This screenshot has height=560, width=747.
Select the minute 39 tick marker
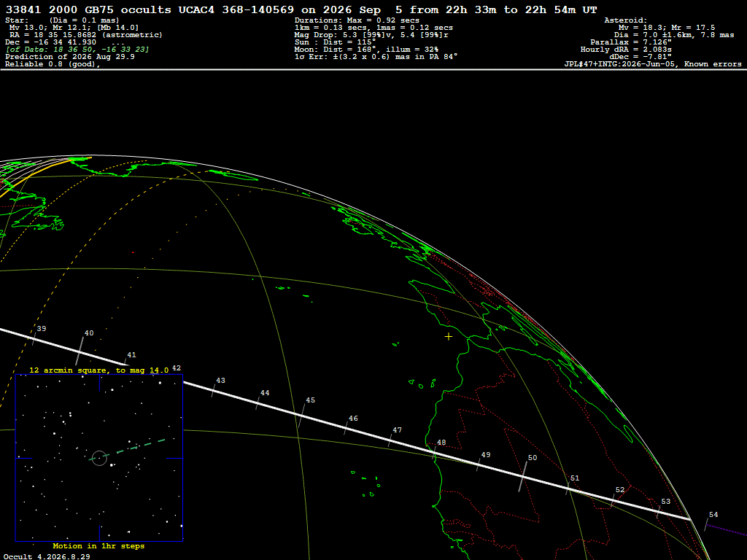coord(34,338)
